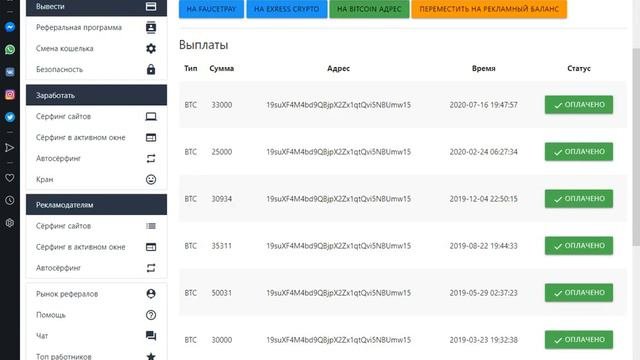This screenshot has width=640, height=360.
Task: Open the Вывести menu section
Action: click(x=96, y=7)
